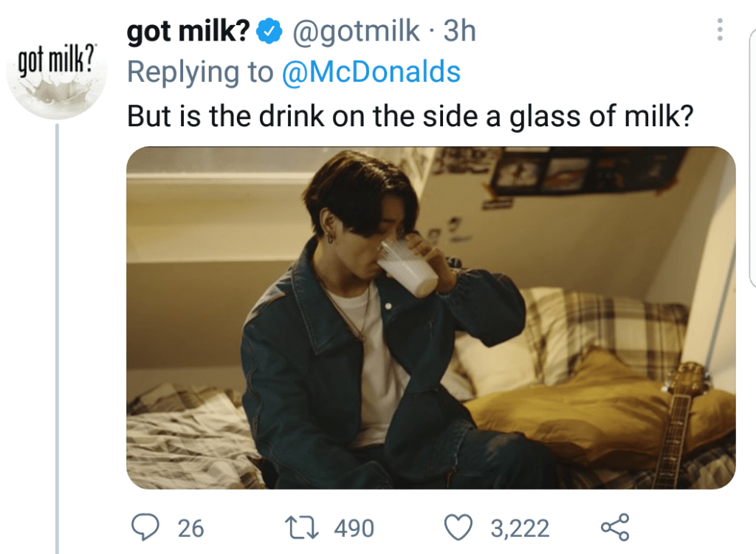
Task: Click the 3h timestamp
Action: (x=459, y=32)
